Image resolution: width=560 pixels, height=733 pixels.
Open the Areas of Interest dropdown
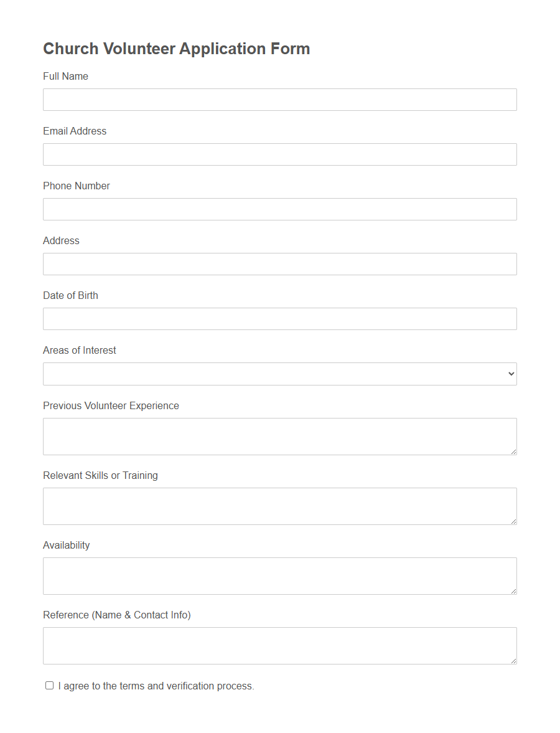coord(279,374)
